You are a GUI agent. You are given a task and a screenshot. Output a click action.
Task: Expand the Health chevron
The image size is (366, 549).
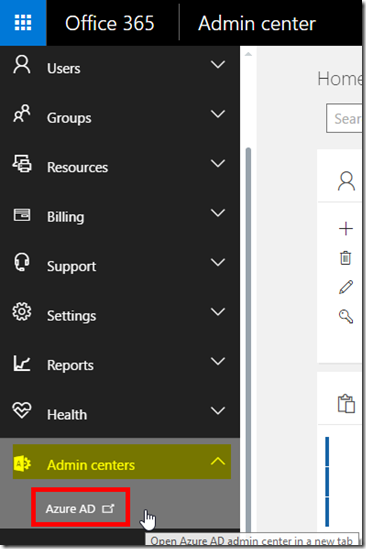(x=218, y=411)
